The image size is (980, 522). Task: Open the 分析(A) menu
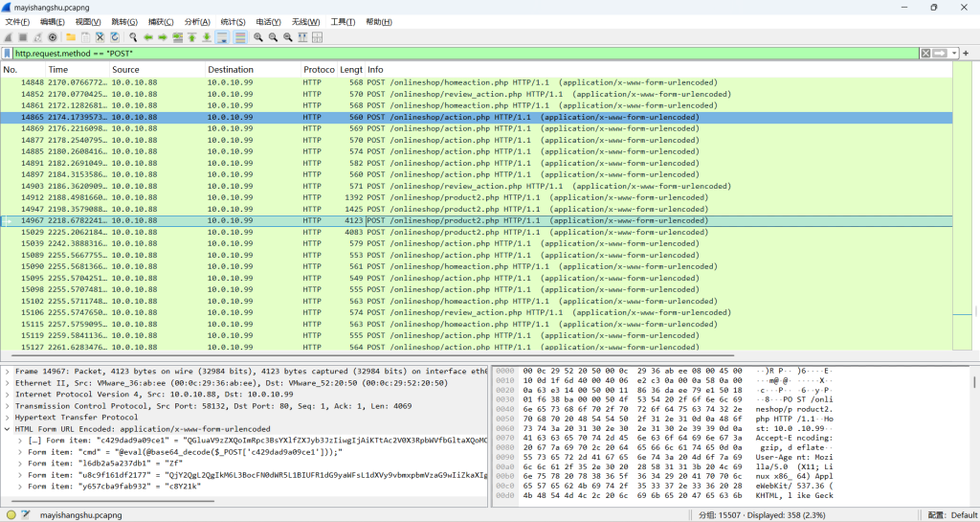click(x=197, y=22)
